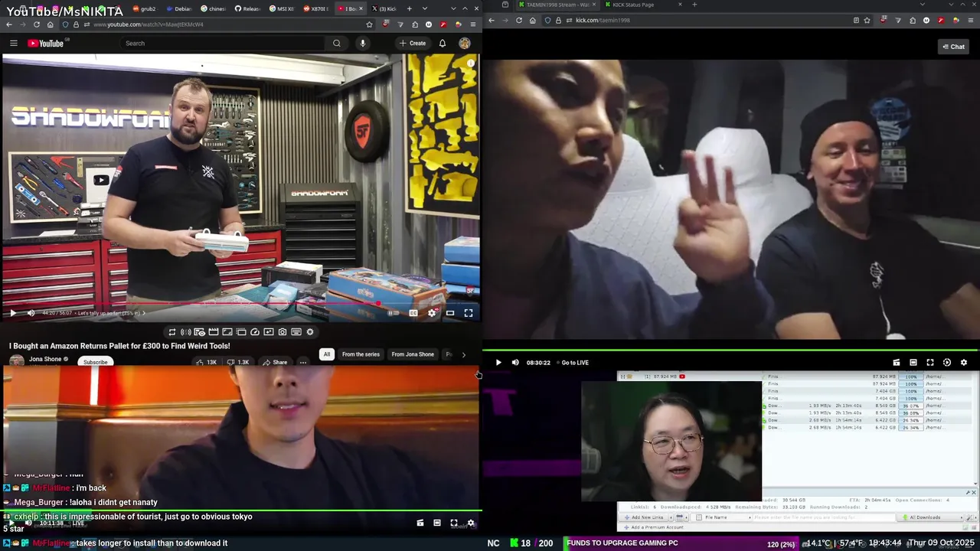Switch YouTube player to theater mode
This screenshot has height=551, width=980.
[450, 312]
